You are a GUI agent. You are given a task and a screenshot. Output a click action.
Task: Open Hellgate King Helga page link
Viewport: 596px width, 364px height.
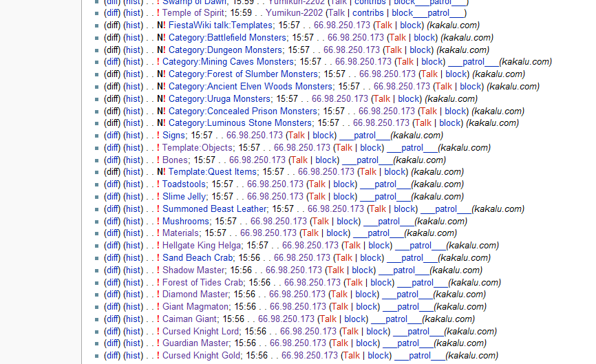click(202, 246)
